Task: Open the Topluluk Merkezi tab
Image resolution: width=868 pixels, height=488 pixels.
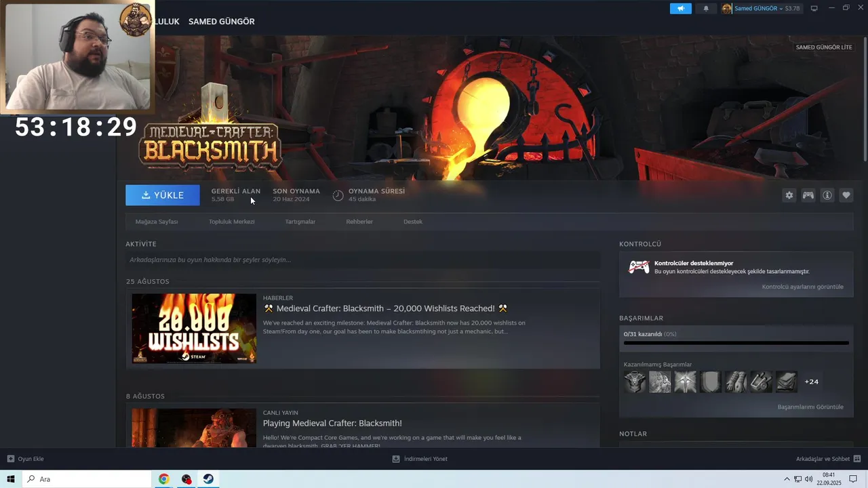Action: 232,222
